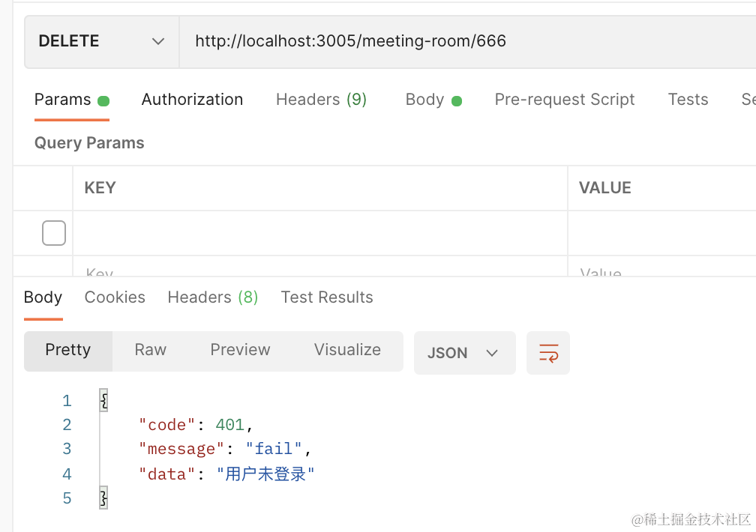Collapse the JSON object at line 1 brace
Image resolution: width=756 pixels, height=532 pixels.
[103, 401]
